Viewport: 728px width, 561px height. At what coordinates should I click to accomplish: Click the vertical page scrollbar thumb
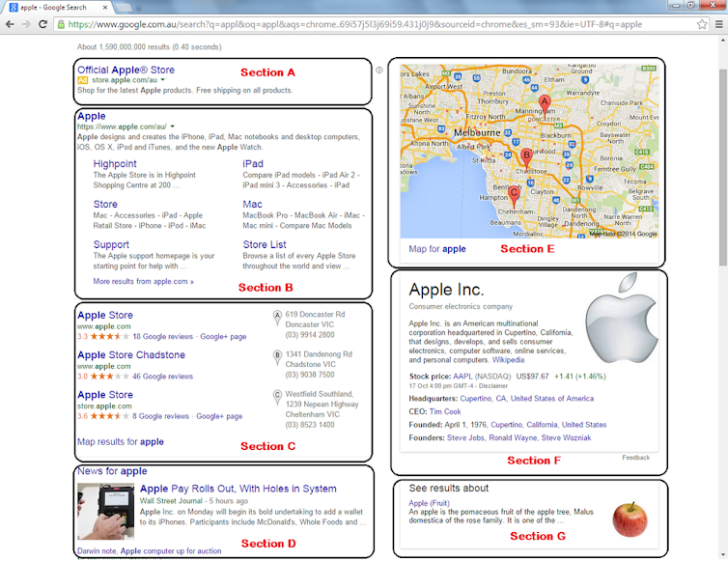pyautogui.click(x=723, y=167)
